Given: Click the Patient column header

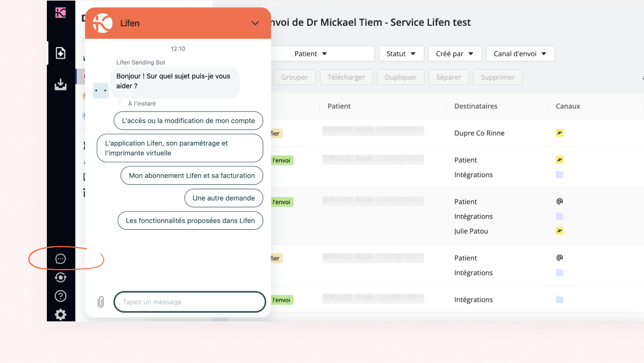Looking at the screenshot, I should pos(339,106).
